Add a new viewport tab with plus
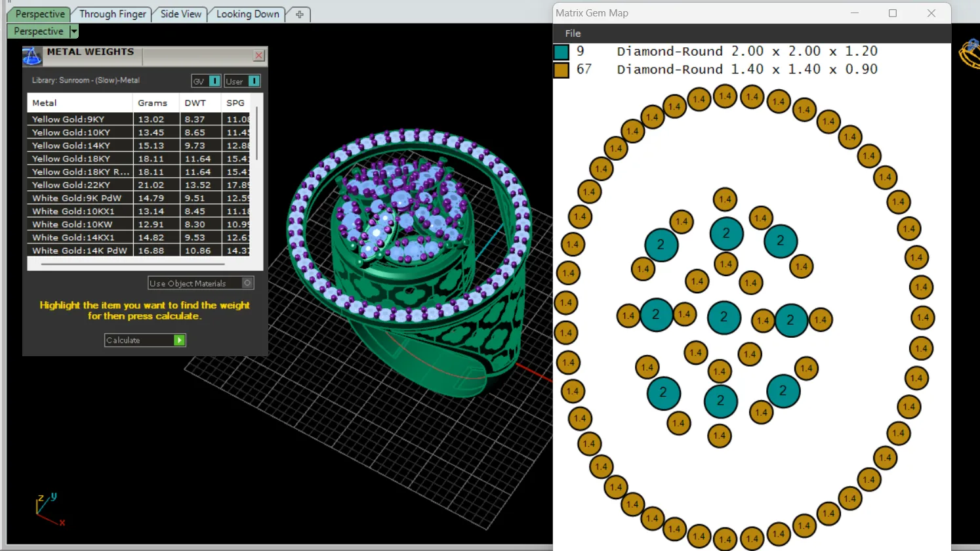The height and width of the screenshot is (551, 980). tap(300, 14)
